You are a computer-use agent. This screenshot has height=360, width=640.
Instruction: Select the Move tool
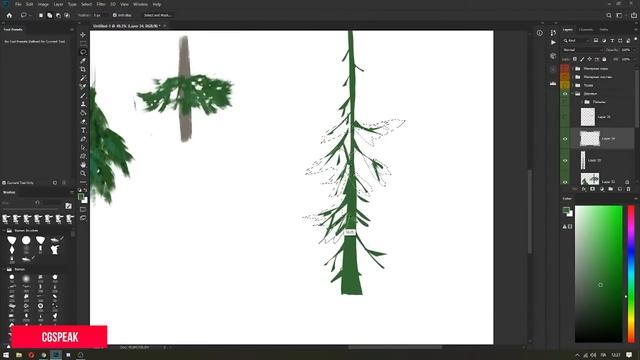pyautogui.click(x=83, y=35)
